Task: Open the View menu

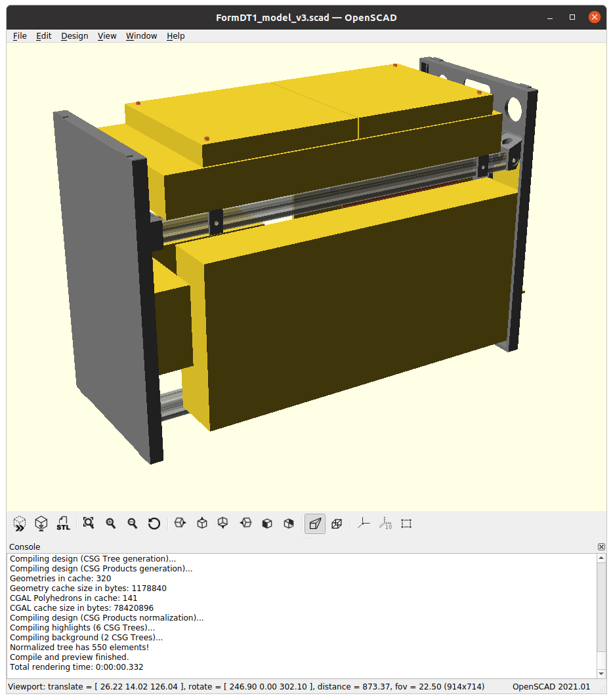Action: 107,35
